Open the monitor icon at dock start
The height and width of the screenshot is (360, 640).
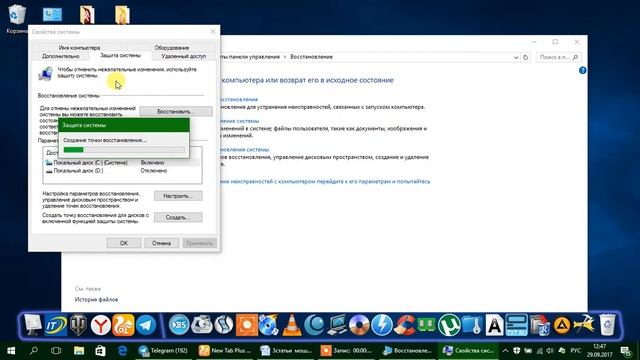tap(33, 325)
